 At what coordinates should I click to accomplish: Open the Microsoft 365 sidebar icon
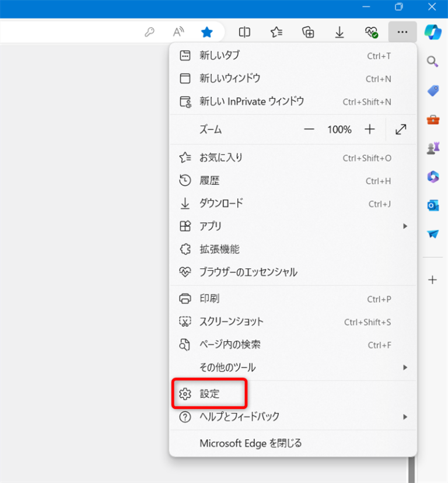(x=433, y=177)
